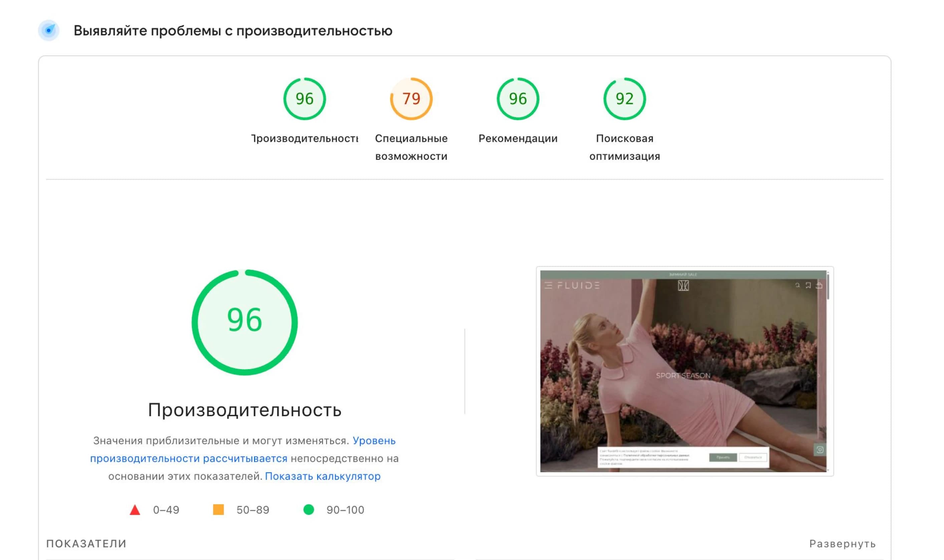
Task: Expand metrics with Развернуть
Action: (843, 544)
